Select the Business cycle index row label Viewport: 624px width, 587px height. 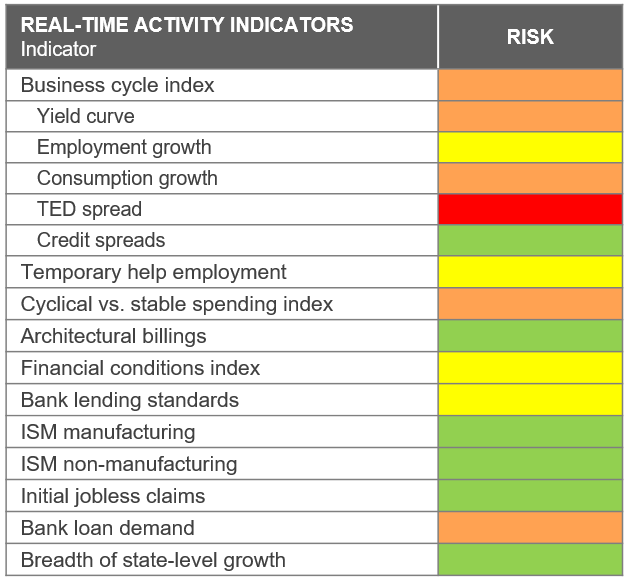tap(117, 85)
